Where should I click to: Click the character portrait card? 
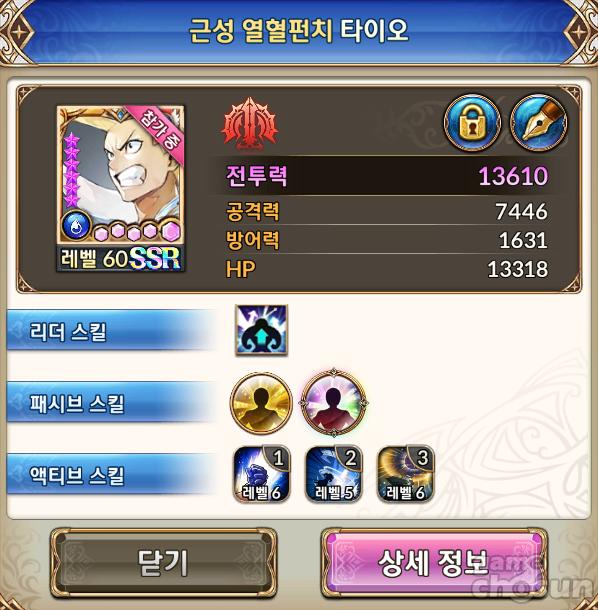click(121, 188)
